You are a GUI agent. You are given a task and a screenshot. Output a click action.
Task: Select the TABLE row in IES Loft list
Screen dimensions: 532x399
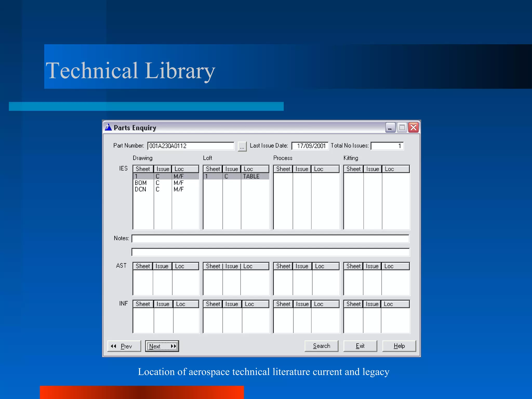tap(236, 176)
